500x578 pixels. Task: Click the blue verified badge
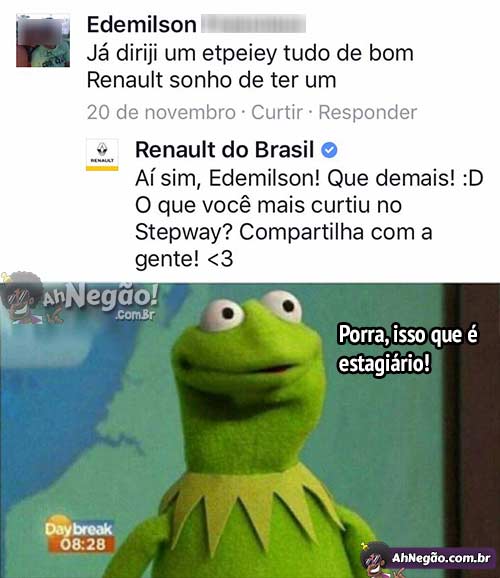[329, 150]
